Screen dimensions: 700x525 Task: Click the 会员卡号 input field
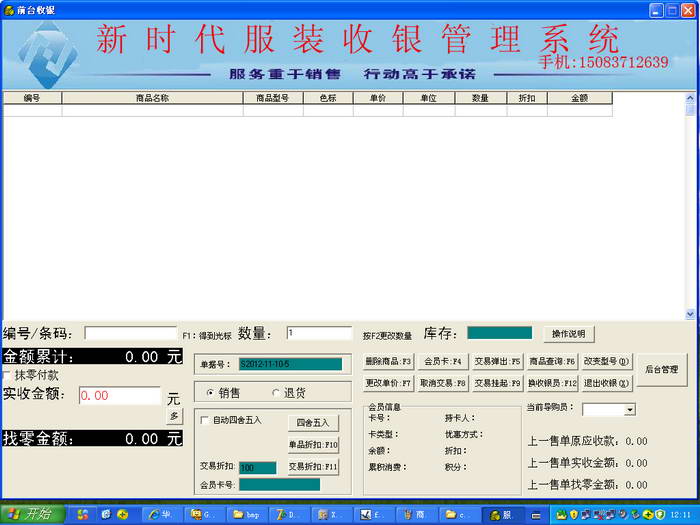[x=279, y=484]
